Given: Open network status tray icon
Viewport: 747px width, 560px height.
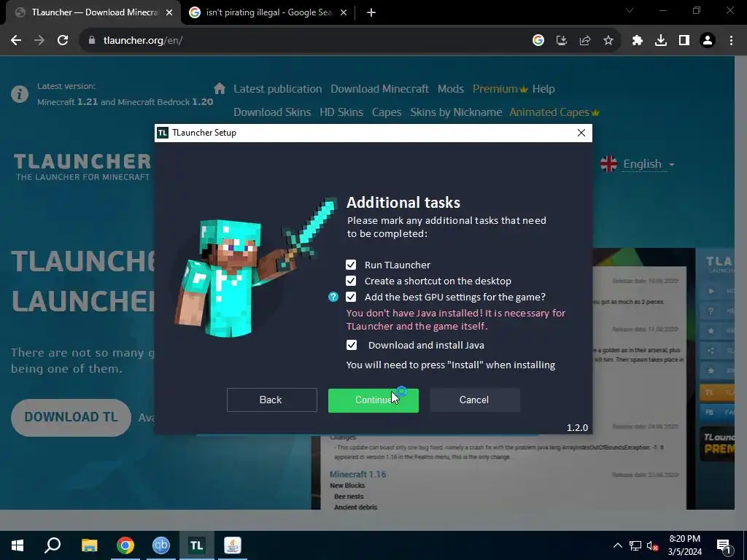Looking at the screenshot, I should click(635, 545).
